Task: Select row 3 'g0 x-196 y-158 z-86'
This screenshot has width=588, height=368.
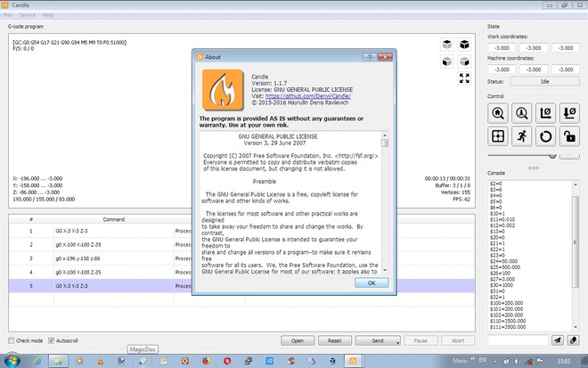Action: (241, 258)
